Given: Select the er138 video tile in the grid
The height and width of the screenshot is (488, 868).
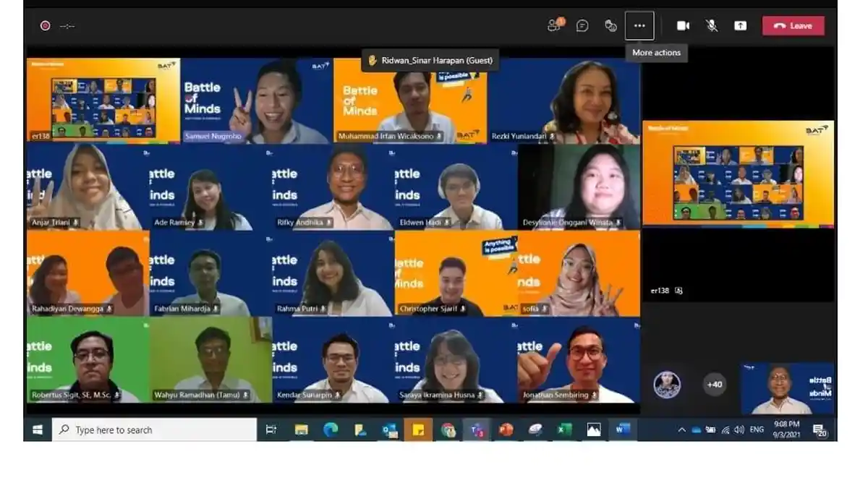Looking at the screenshot, I should click(x=103, y=100).
